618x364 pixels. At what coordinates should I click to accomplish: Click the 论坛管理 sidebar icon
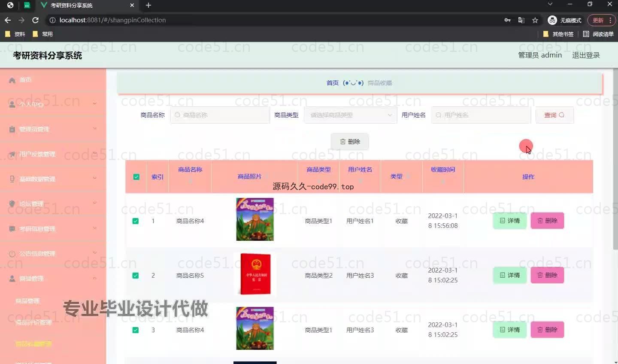click(12, 204)
